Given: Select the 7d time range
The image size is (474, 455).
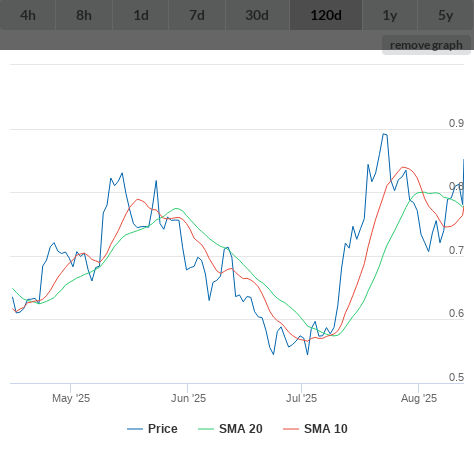Looking at the screenshot, I should point(197,15).
